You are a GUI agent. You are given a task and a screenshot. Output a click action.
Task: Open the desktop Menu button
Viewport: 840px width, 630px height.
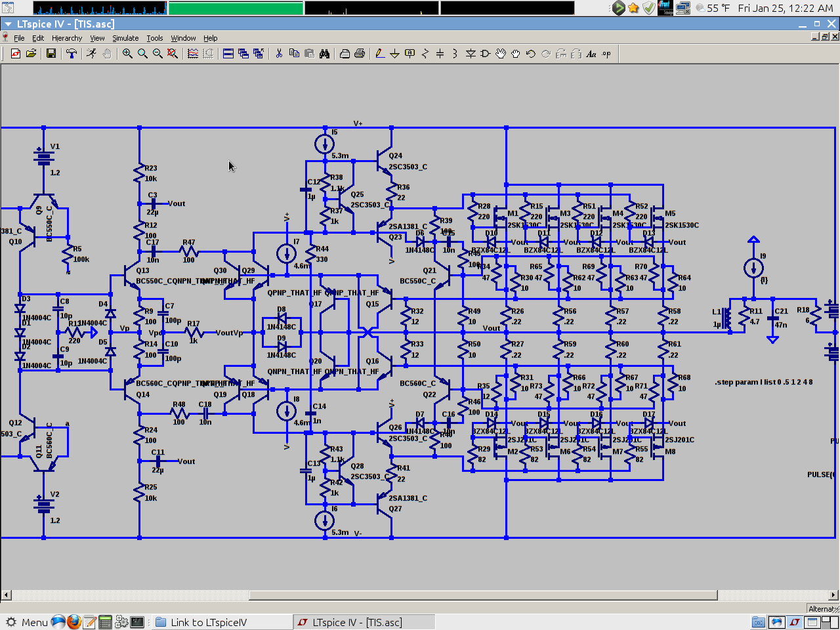click(x=27, y=622)
